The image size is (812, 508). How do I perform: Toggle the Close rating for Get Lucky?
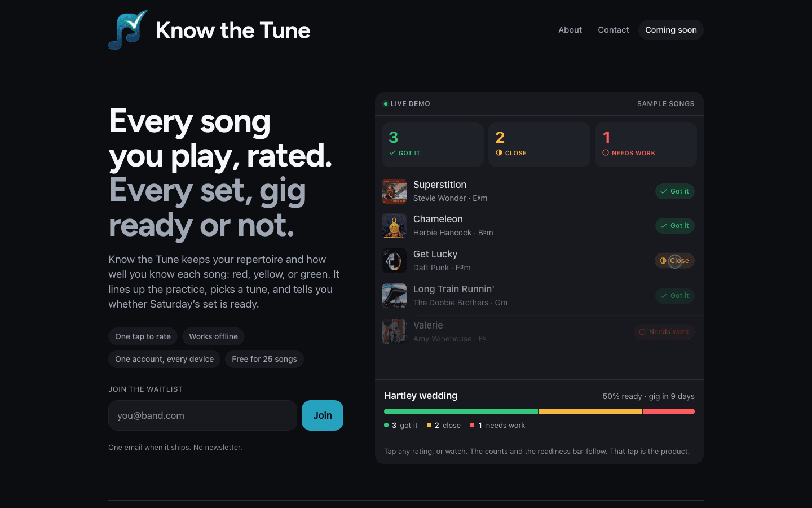pyautogui.click(x=674, y=261)
